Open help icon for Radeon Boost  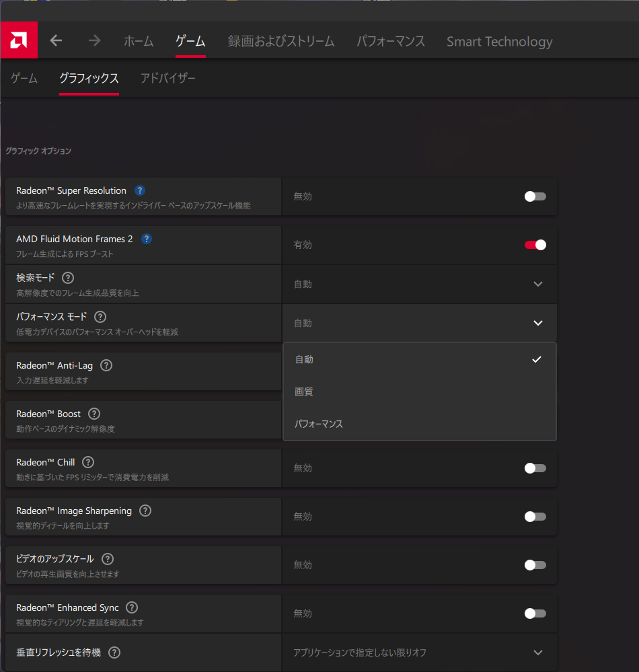click(94, 414)
